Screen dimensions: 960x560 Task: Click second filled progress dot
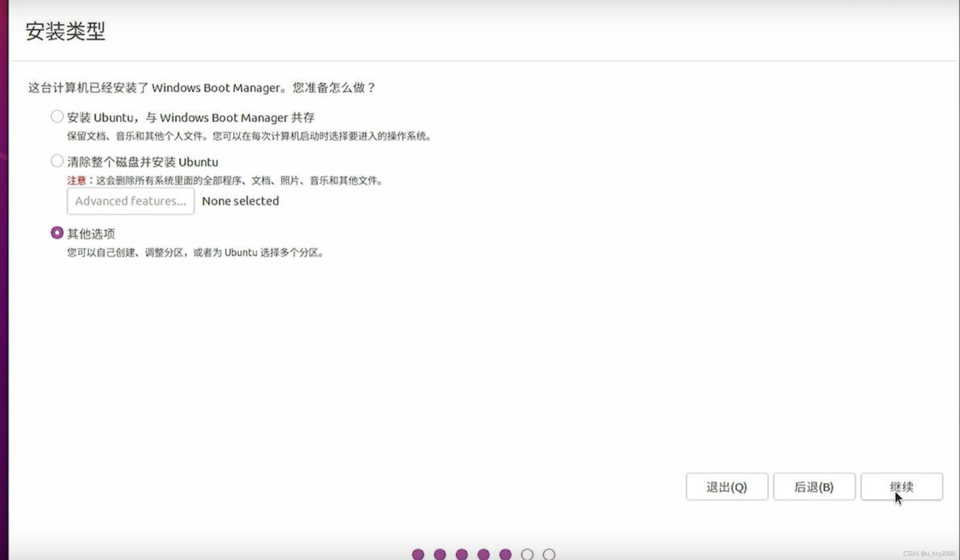pos(440,554)
